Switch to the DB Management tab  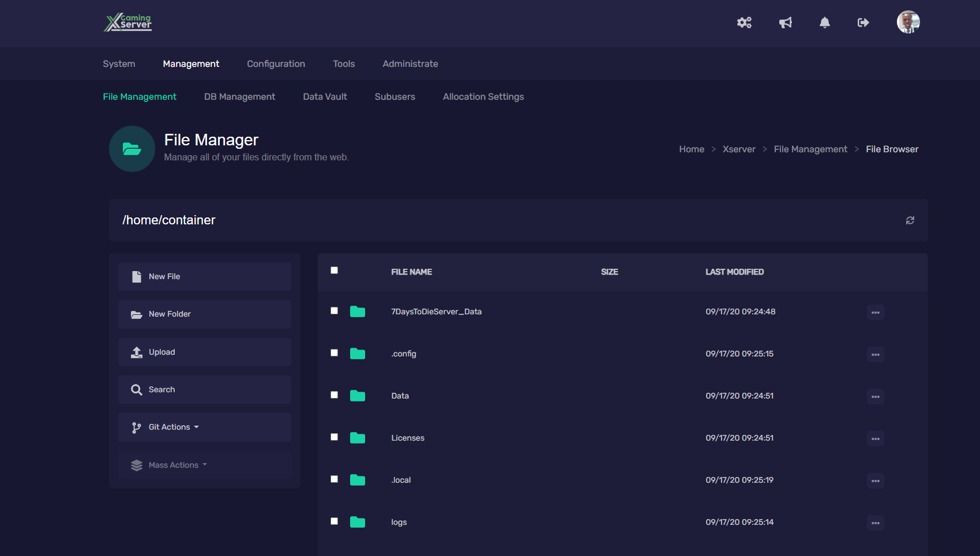click(x=239, y=96)
